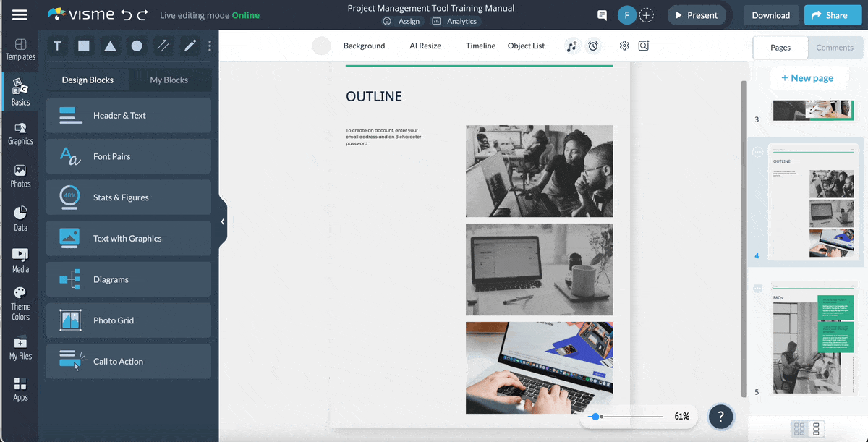Click the undo arrow icon
Viewport: 868px width, 442px height.
(x=127, y=15)
